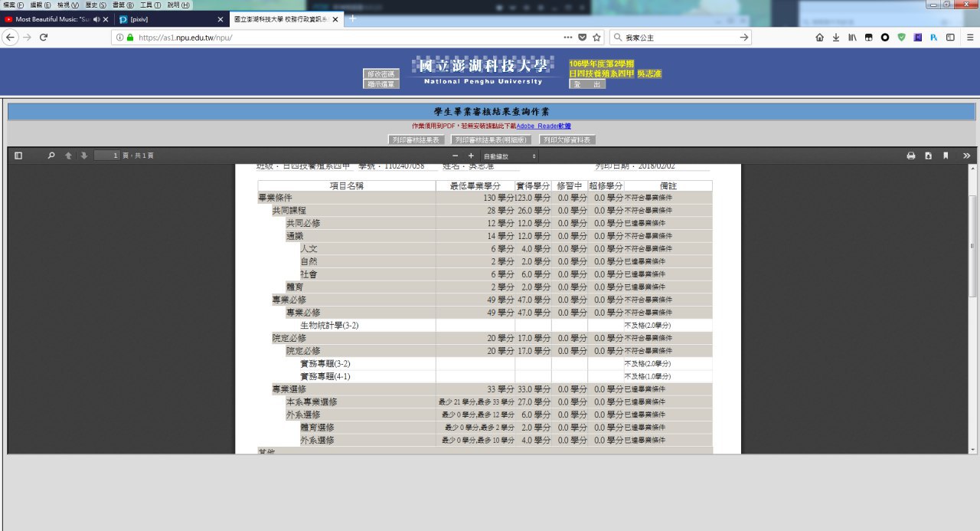Viewport: 980px width, 531px height.
Task: Reload the current page
Action: click(x=44, y=38)
